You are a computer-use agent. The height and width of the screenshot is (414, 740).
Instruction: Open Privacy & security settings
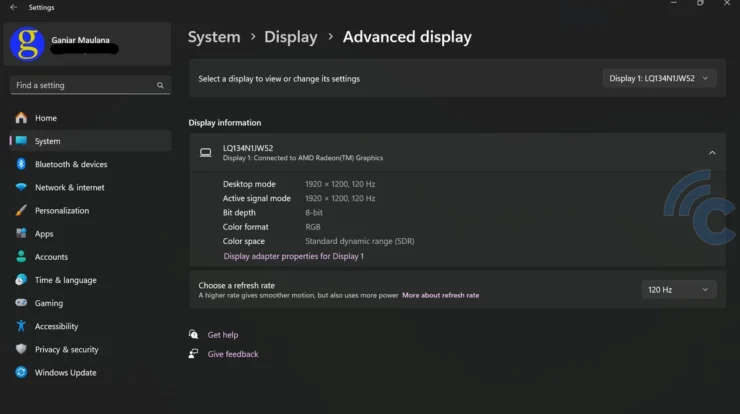tap(90, 349)
